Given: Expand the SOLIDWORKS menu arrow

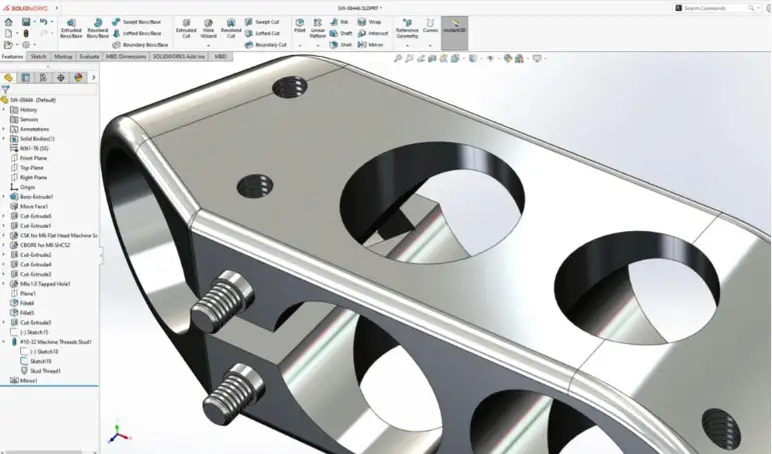Looking at the screenshot, I should pyautogui.click(x=56, y=8).
